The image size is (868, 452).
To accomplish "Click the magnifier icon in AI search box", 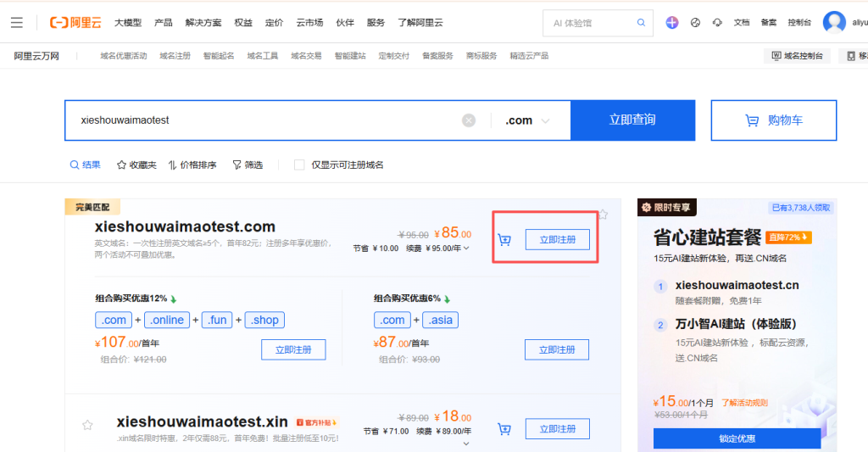I will click(x=641, y=23).
